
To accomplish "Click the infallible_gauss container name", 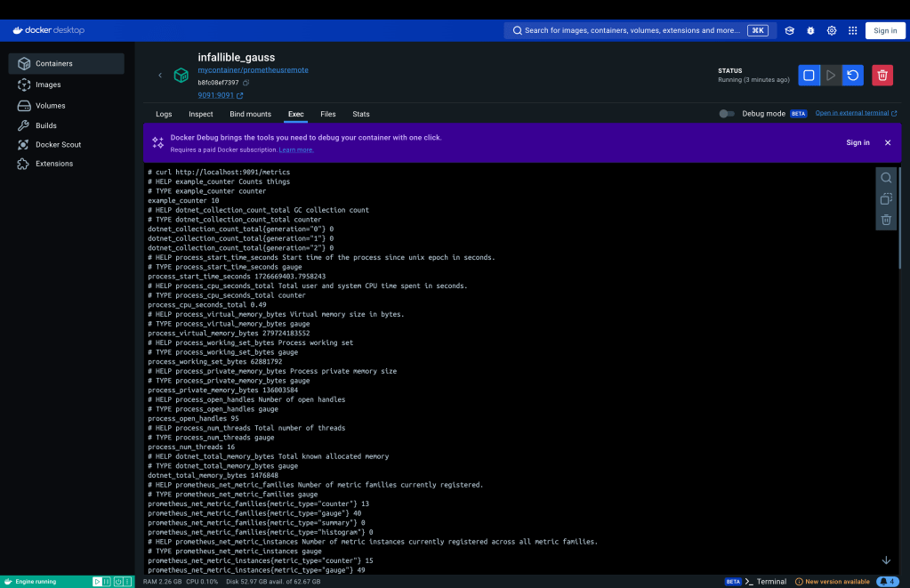I will [237, 58].
